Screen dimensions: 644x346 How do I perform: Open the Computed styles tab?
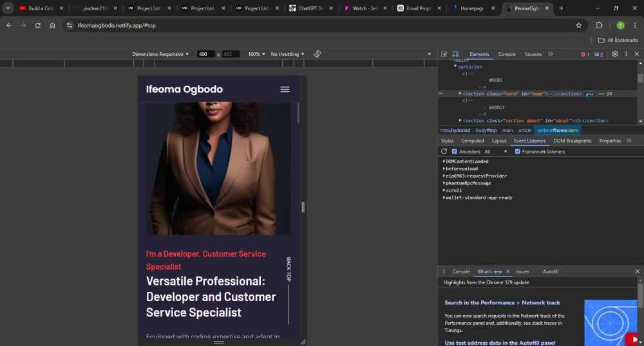(472, 141)
